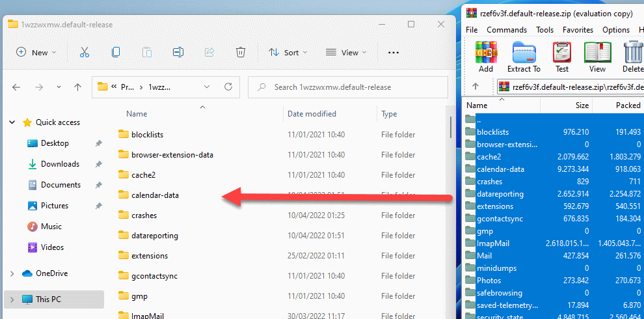Open Downloads in Quick access

[x=60, y=164]
